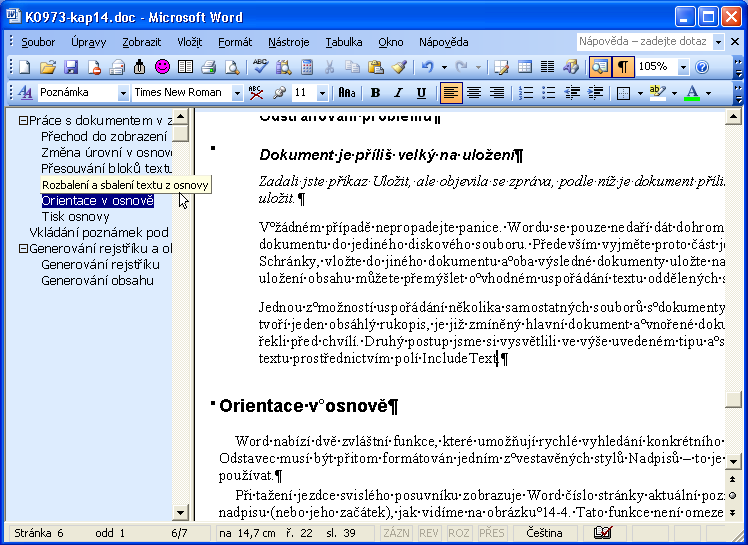
Task: Open print preview with magnifier page icon
Action: (232, 67)
